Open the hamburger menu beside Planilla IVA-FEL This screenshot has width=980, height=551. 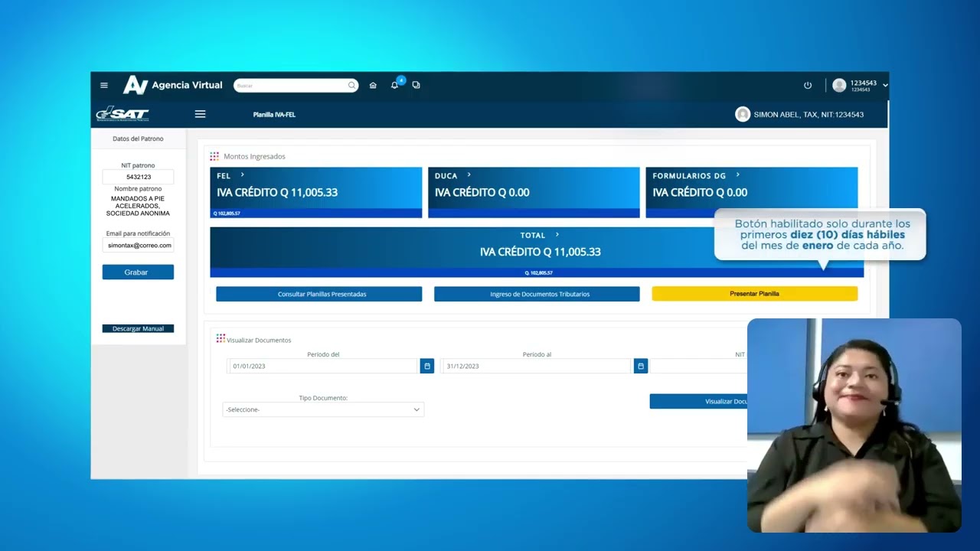pyautogui.click(x=200, y=114)
